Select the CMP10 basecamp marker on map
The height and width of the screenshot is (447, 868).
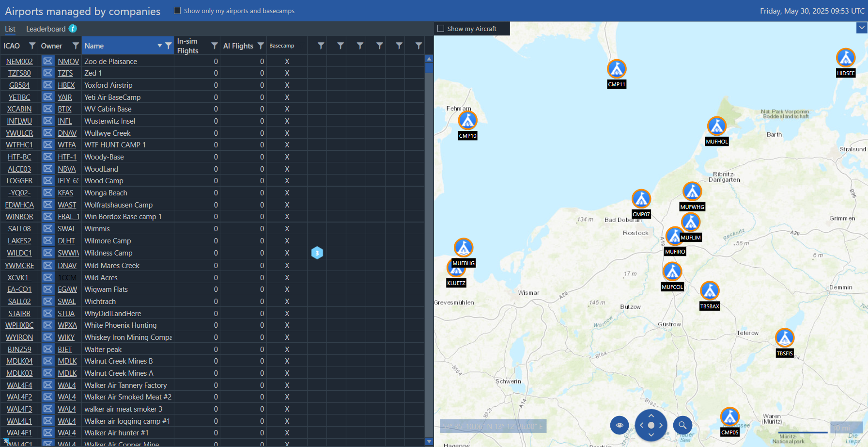tap(467, 121)
